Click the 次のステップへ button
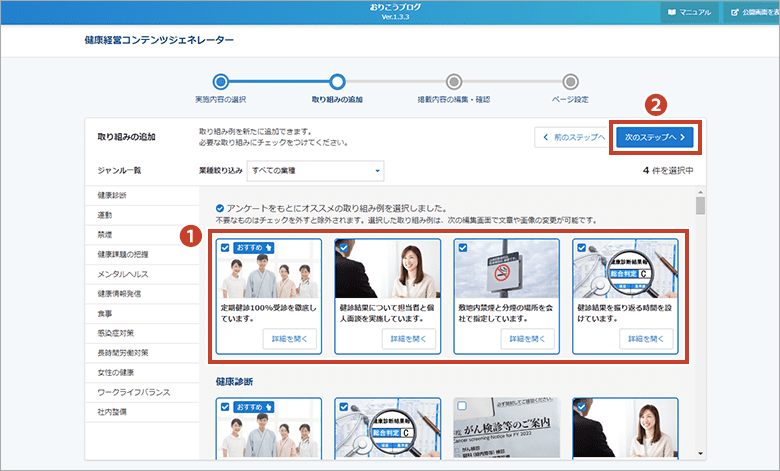The image size is (780, 471). [x=655, y=136]
